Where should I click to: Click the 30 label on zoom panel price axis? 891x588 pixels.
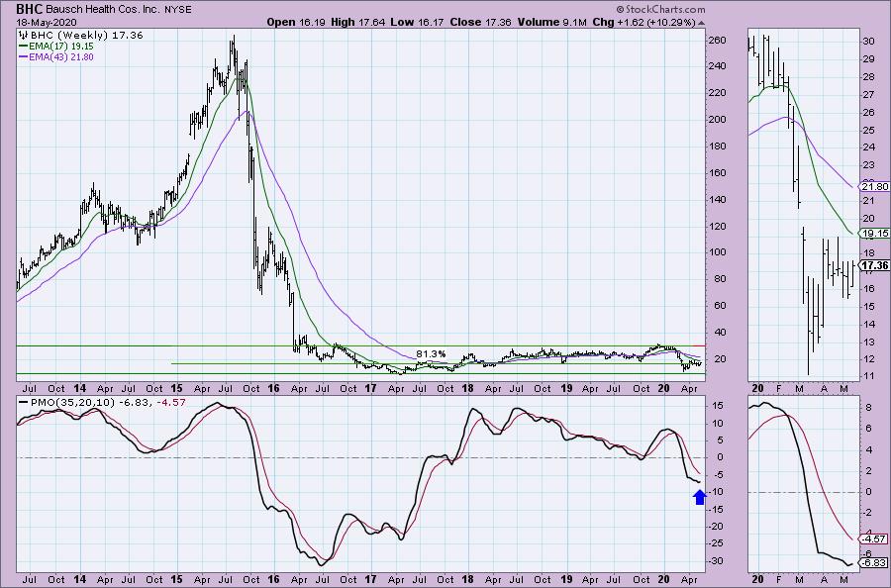click(x=869, y=42)
